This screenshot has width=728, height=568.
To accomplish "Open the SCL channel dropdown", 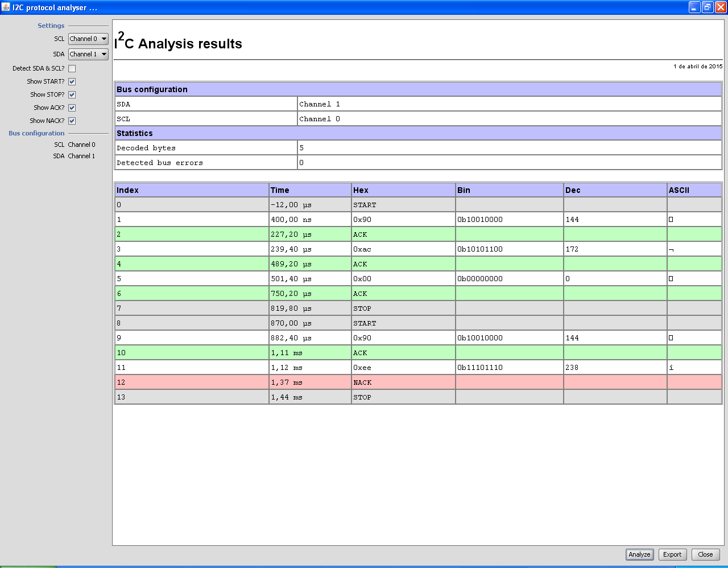I will [x=88, y=39].
